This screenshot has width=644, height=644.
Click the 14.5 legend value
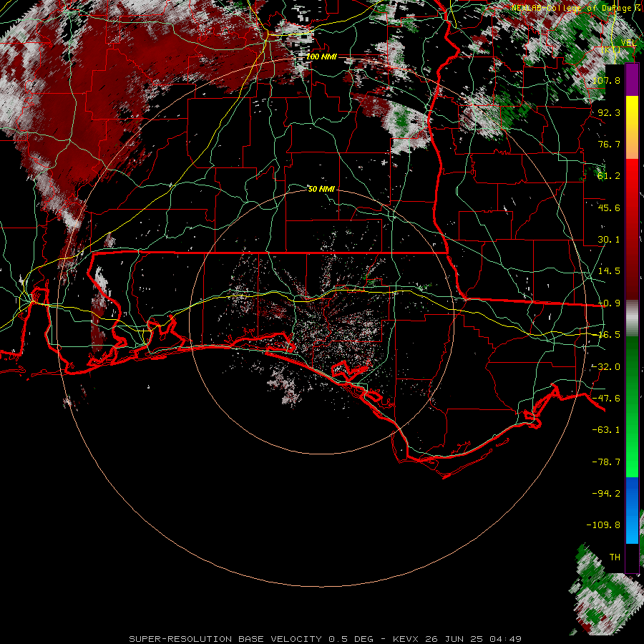coord(609,271)
